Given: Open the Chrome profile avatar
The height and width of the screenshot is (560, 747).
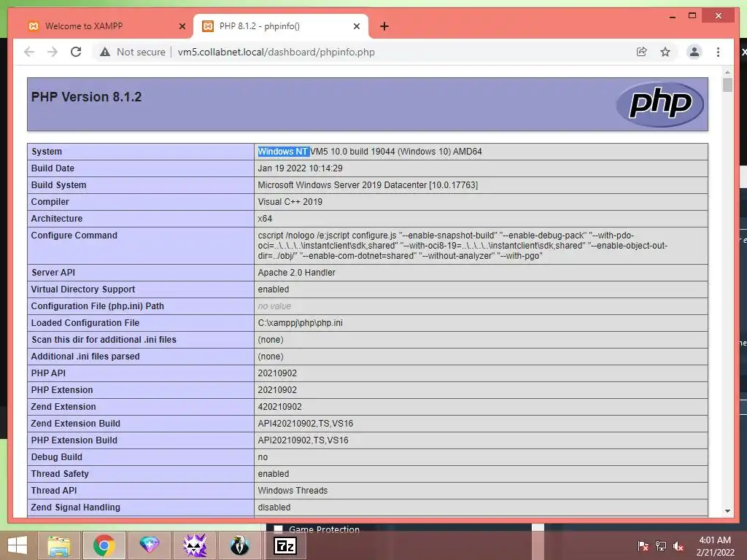Looking at the screenshot, I should (x=694, y=52).
